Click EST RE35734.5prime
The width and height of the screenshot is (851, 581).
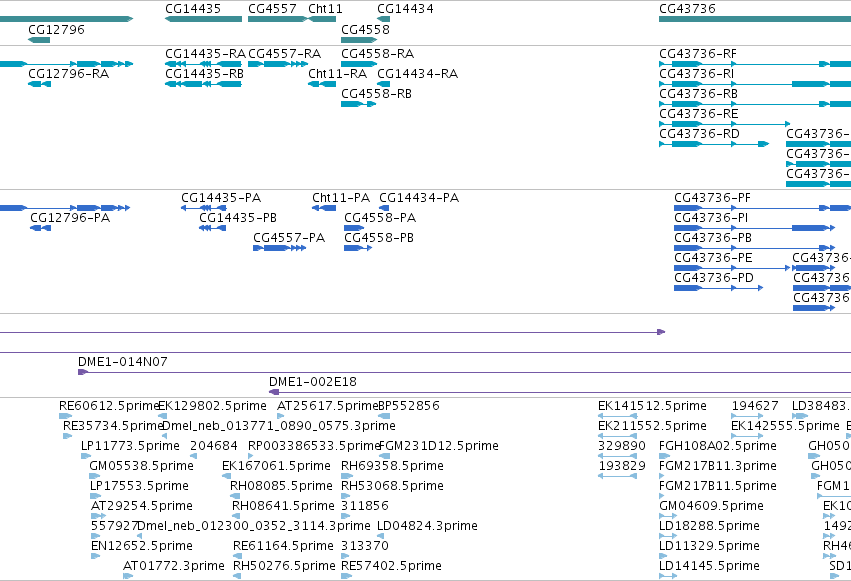pyautogui.click(x=113, y=426)
